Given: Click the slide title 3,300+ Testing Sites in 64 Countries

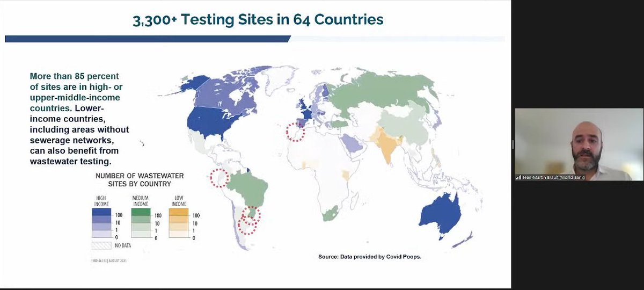Looking at the screenshot, I should 258,20.
